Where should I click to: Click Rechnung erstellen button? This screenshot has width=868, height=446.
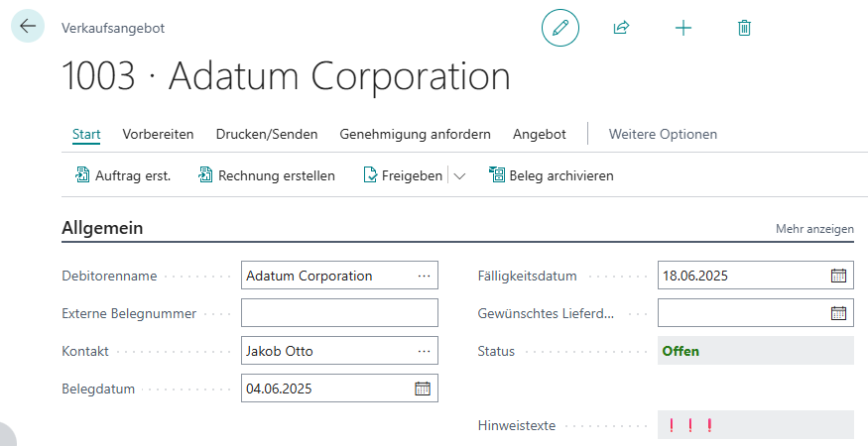(x=267, y=175)
